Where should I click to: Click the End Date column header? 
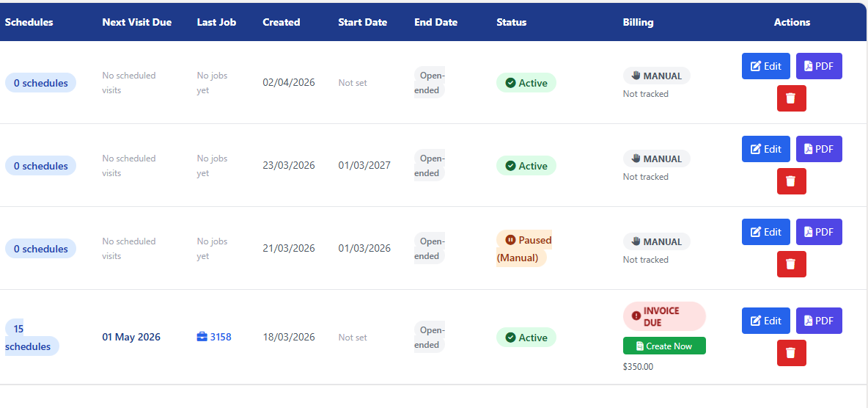tap(435, 22)
